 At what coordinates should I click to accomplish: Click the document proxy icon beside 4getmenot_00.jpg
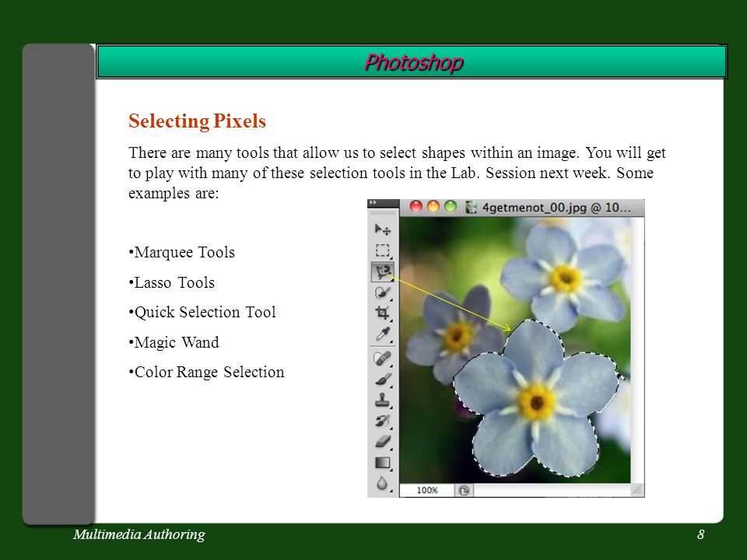(x=472, y=207)
